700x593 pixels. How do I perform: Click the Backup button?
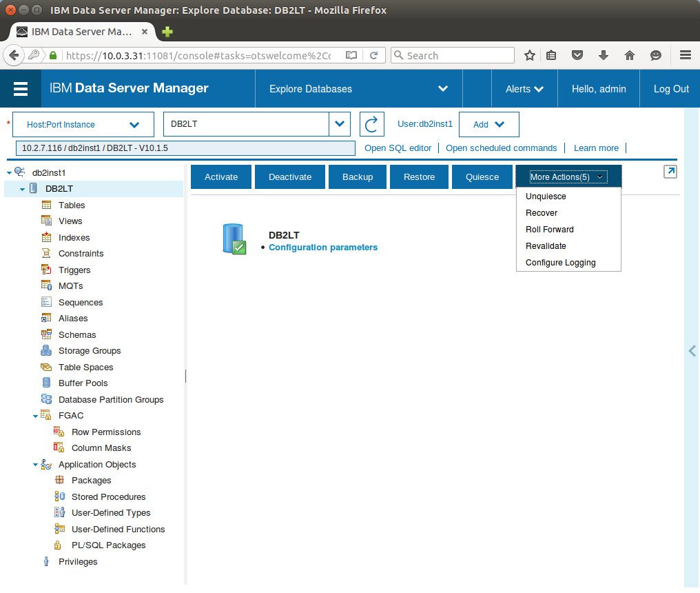[358, 177]
